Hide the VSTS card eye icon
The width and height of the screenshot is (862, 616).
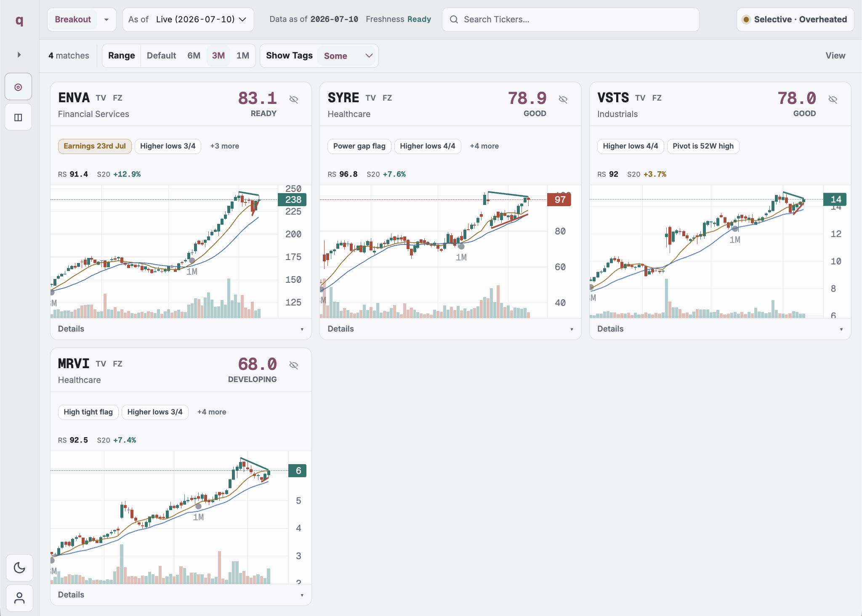click(x=833, y=99)
